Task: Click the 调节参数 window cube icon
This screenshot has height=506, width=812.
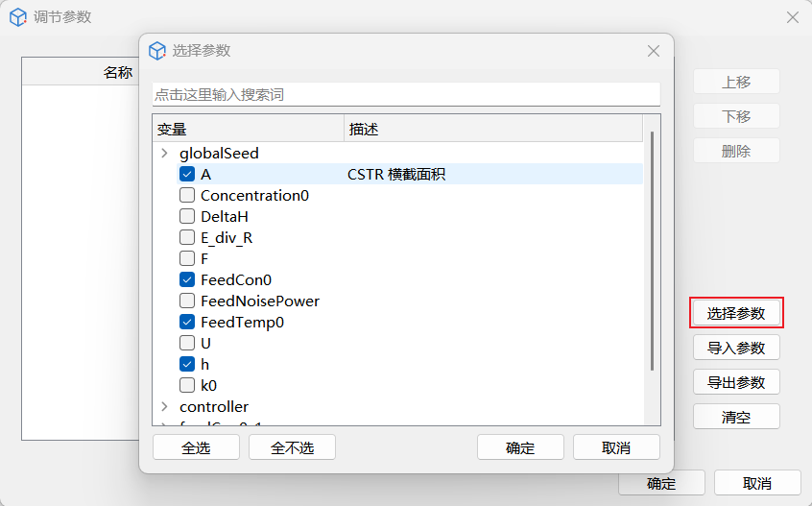Action: [18, 17]
